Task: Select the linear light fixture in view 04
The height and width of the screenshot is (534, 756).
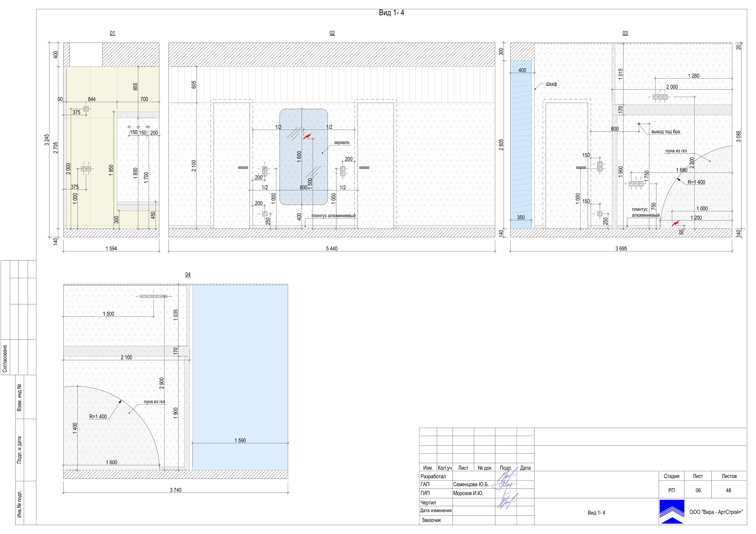Action: click(153, 296)
